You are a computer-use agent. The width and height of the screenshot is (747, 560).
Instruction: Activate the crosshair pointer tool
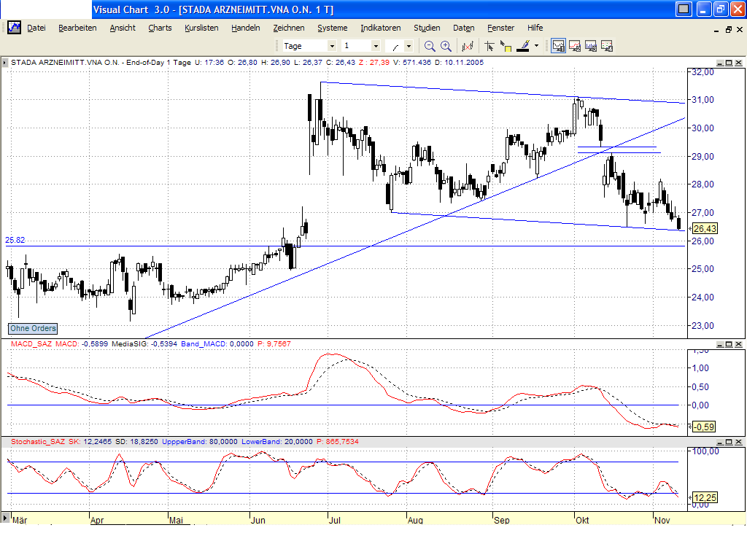pos(490,45)
